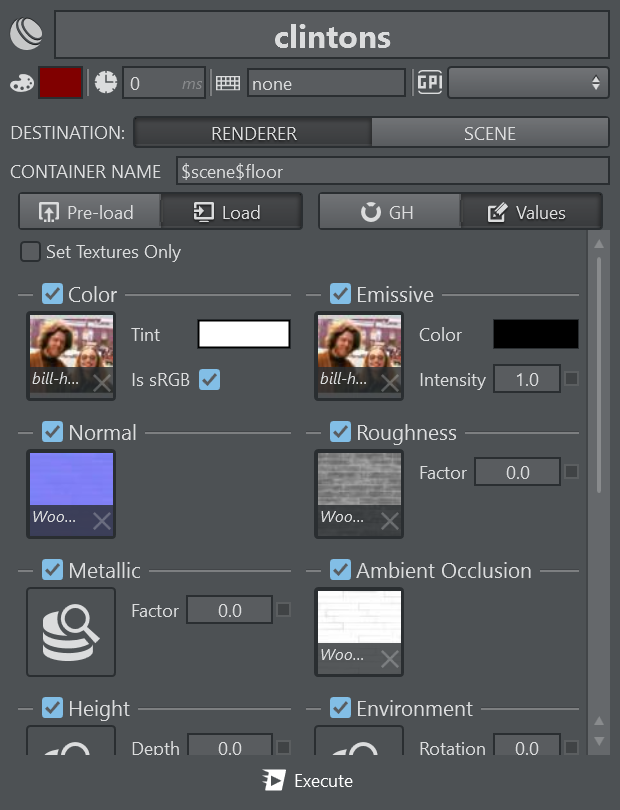
Task: Click the vertical scrollbar thumb
Action: [599, 375]
